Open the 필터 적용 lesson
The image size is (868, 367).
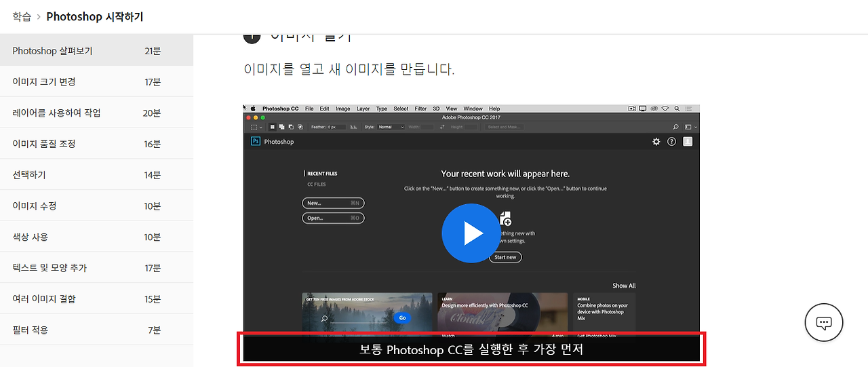96,330
